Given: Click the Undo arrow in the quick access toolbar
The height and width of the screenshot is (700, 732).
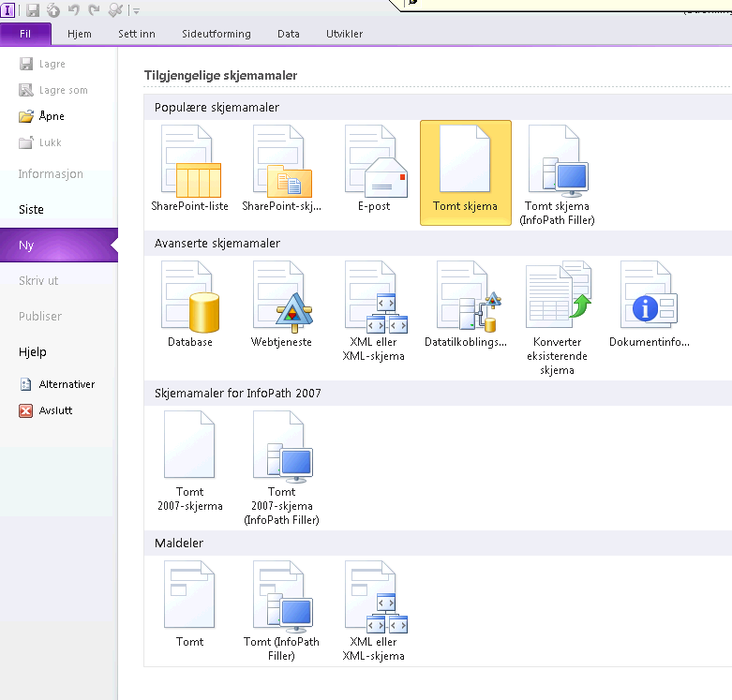Looking at the screenshot, I should pos(74,9).
